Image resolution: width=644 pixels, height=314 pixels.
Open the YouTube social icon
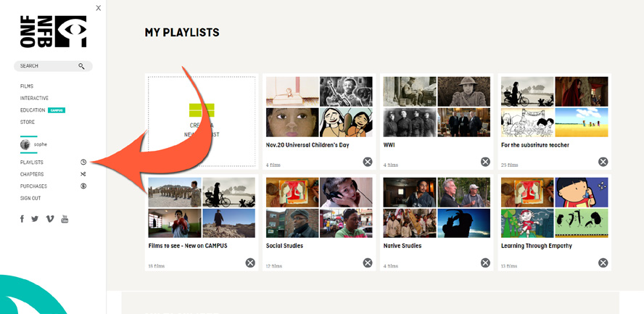65,219
